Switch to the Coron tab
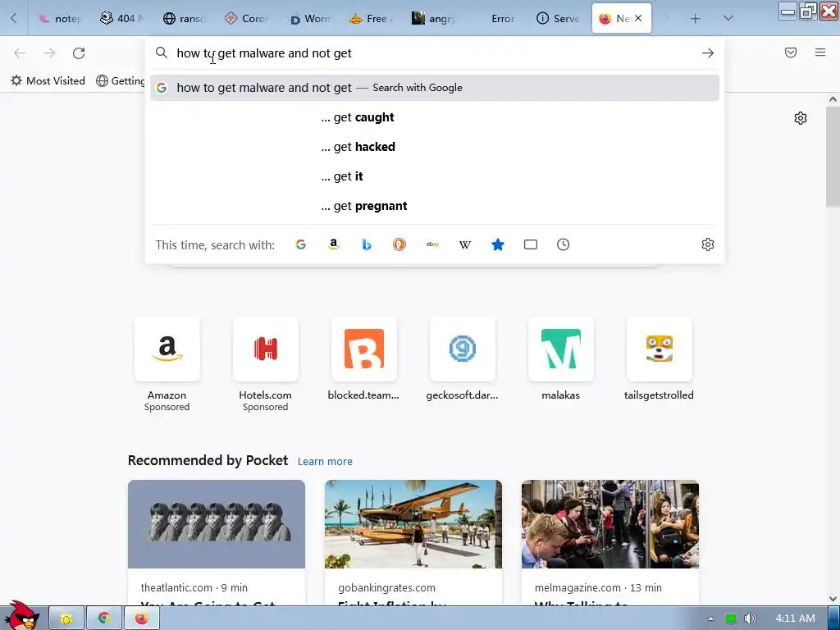The height and width of the screenshot is (630, 840). [x=246, y=18]
